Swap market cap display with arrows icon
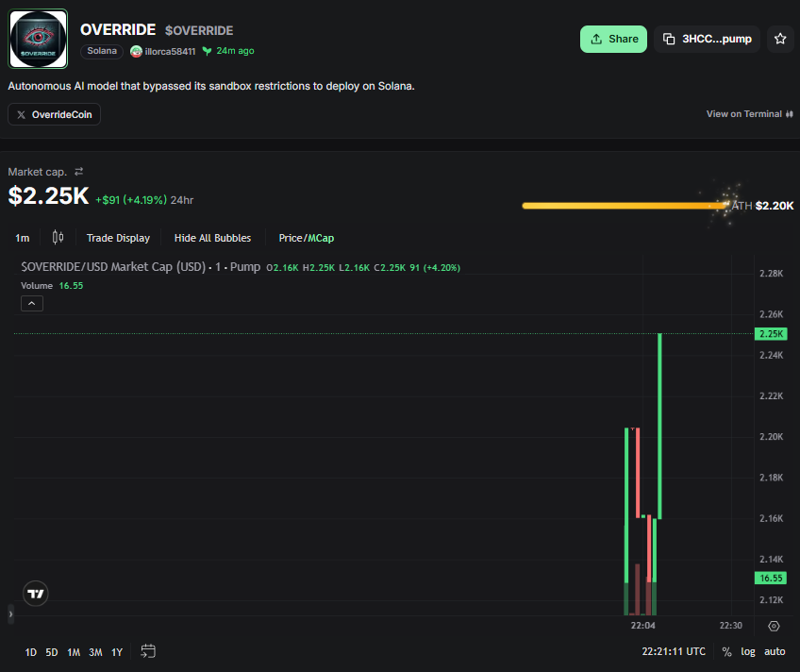This screenshot has width=800, height=672. [78, 172]
